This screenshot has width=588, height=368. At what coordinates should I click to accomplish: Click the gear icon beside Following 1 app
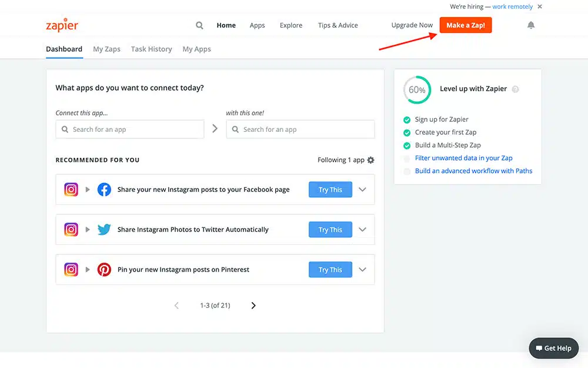[370, 160]
